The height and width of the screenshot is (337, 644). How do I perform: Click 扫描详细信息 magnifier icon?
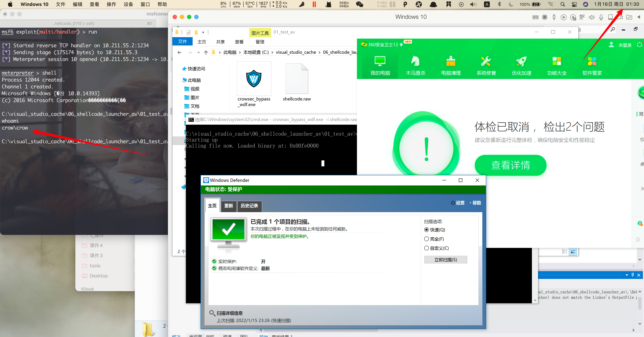212,313
